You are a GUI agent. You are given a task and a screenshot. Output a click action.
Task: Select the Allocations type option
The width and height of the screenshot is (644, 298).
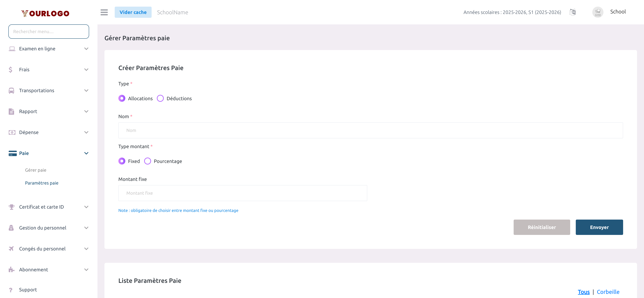[122, 98]
